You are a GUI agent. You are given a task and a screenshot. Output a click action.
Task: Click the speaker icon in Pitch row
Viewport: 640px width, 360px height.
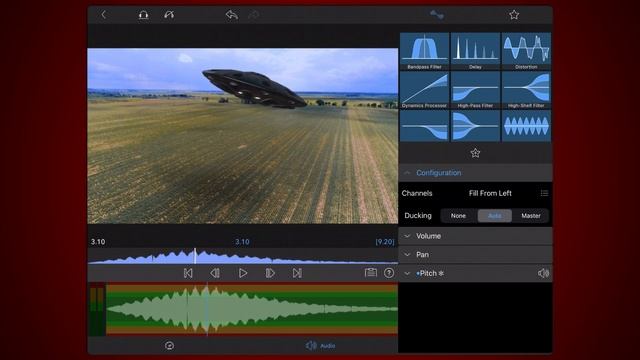(543, 273)
